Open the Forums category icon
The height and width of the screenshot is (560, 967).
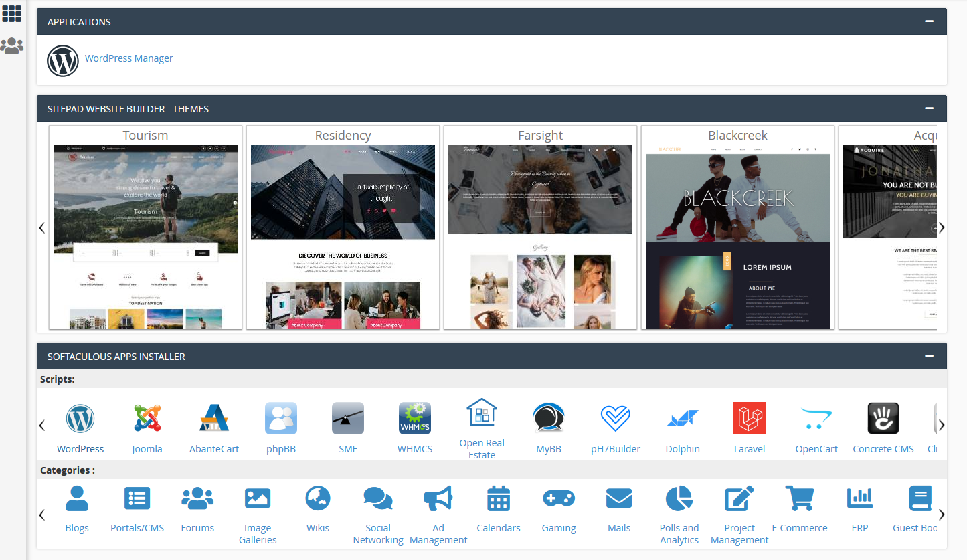pos(197,498)
